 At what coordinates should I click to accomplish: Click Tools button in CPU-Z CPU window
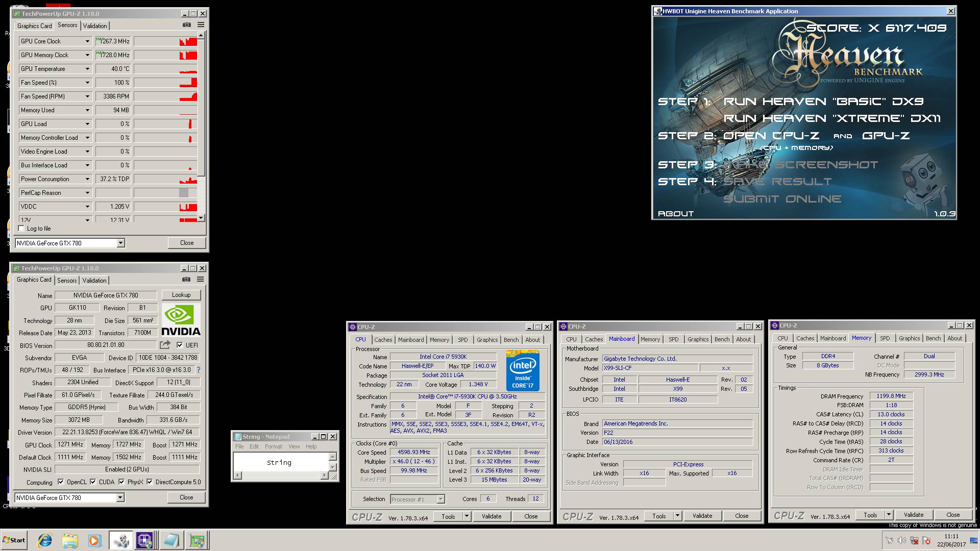pos(448,516)
